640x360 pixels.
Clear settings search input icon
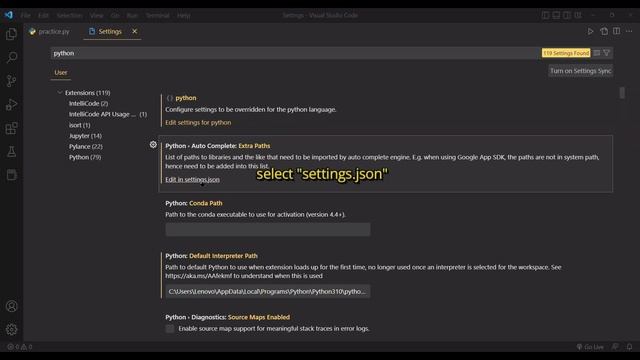pyautogui.click(x=597, y=53)
